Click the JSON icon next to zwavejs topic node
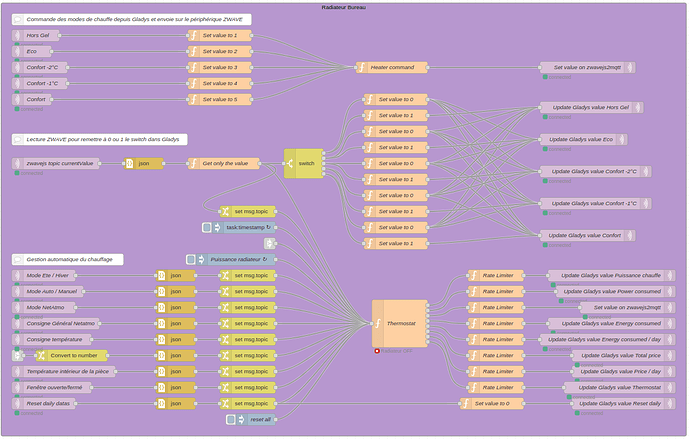This screenshot has width=689, height=439. point(130,163)
